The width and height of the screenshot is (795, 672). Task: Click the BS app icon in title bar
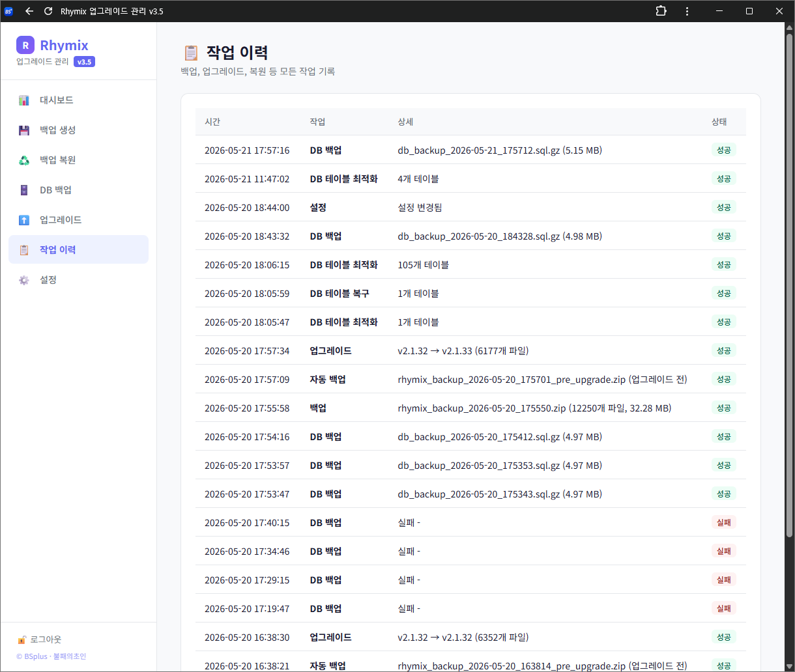[x=9, y=11]
